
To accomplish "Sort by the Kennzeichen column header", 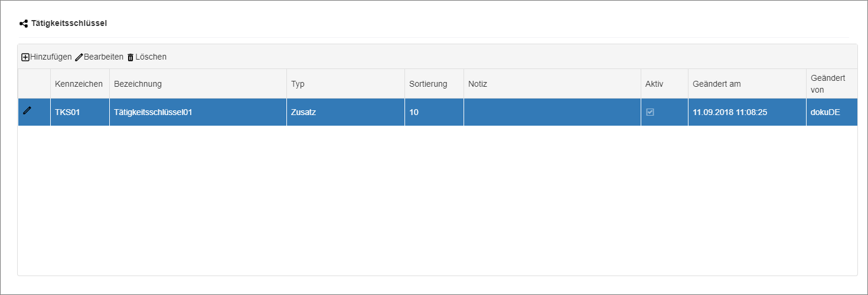I will pyautogui.click(x=79, y=84).
